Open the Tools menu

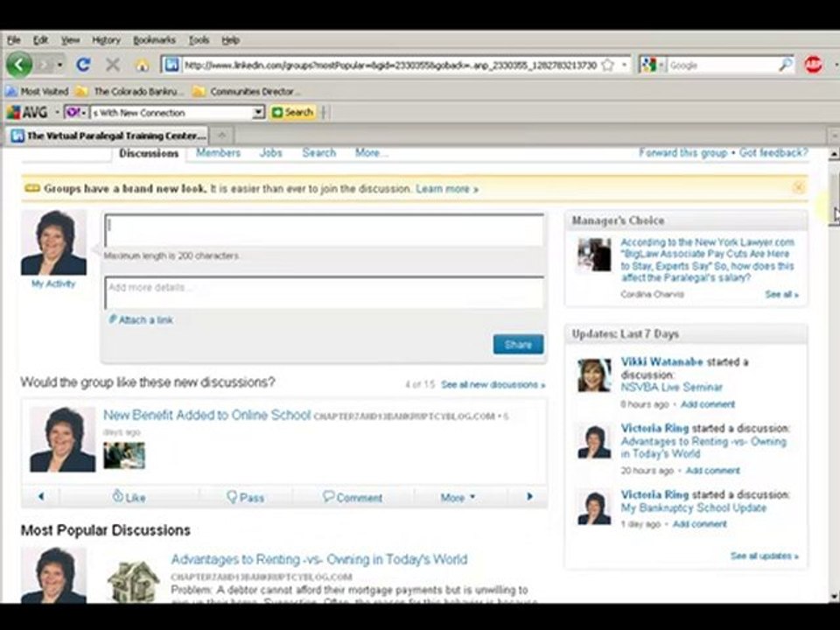point(199,40)
